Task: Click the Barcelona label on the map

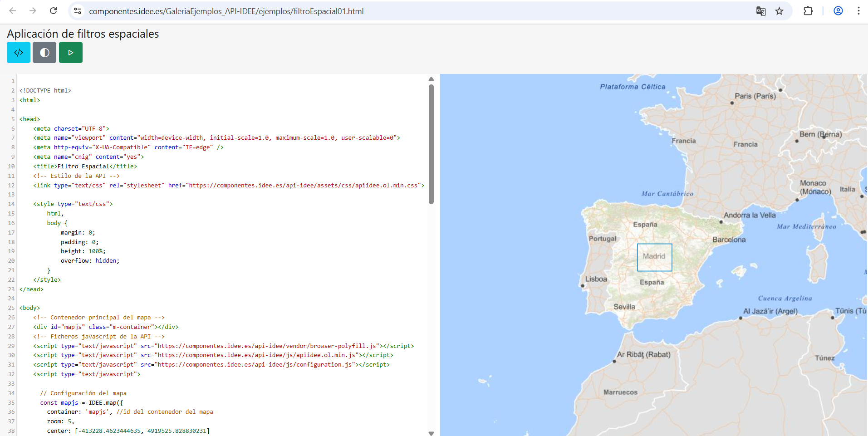Action: 729,240
